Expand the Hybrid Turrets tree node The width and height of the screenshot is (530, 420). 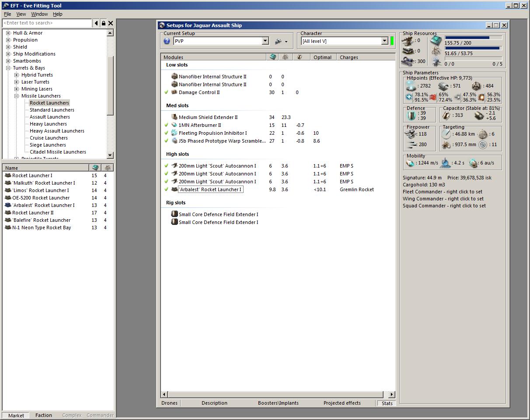tap(16, 75)
